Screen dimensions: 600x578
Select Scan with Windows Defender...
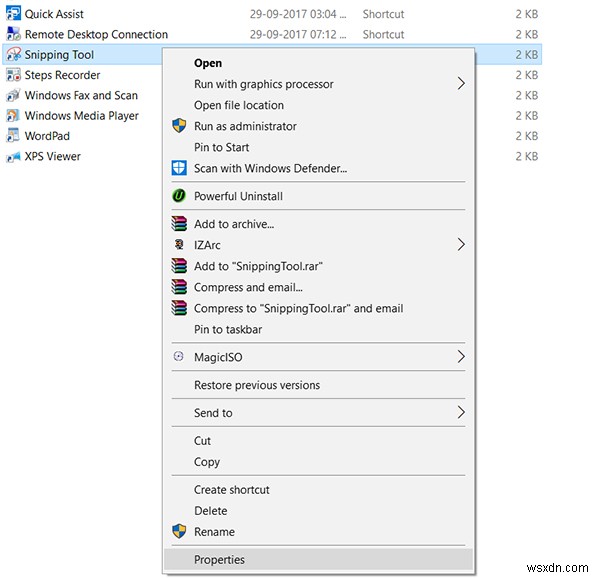point(318,168)
